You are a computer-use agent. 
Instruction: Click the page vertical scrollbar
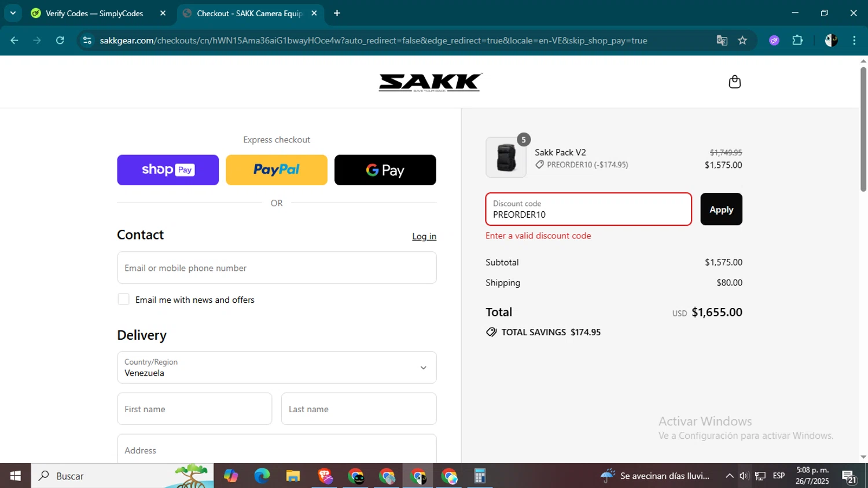tap(863, 129)
